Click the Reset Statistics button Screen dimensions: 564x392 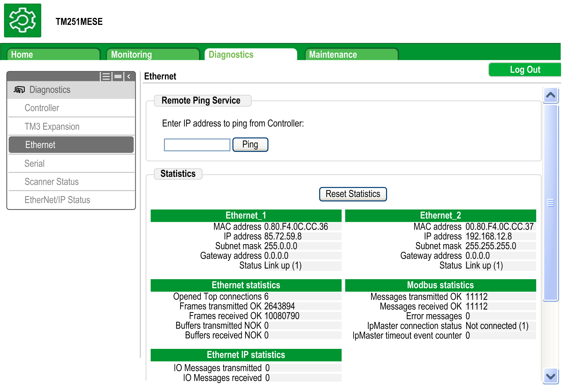(x=352, y=194)
